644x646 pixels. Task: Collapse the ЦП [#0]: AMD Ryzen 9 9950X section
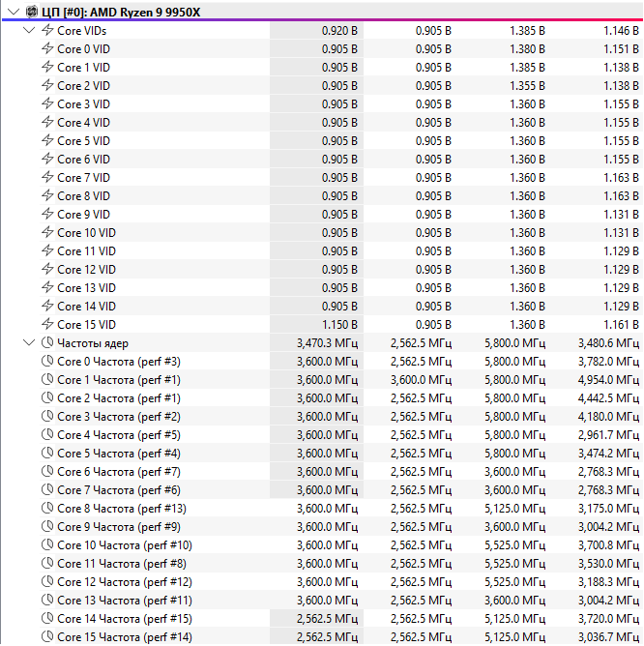(14, 12)
